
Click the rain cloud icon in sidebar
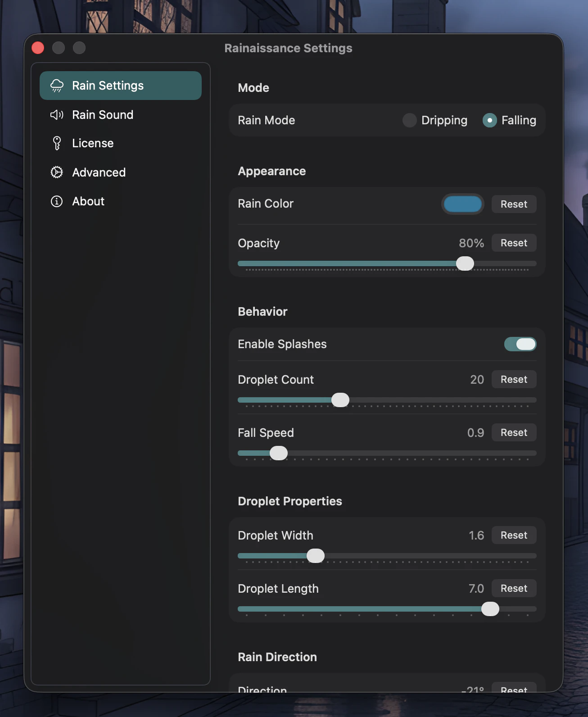[x=57, y=86]
